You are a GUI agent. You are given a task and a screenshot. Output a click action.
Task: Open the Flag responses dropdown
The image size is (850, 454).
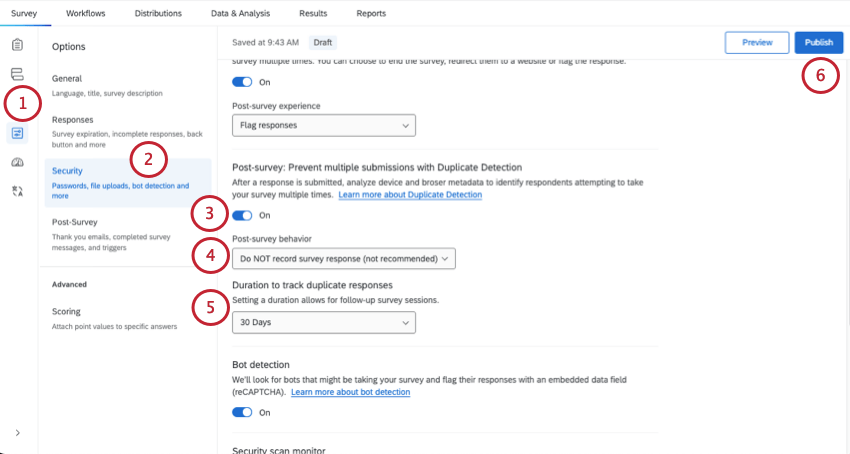click(x=324, y=125)
